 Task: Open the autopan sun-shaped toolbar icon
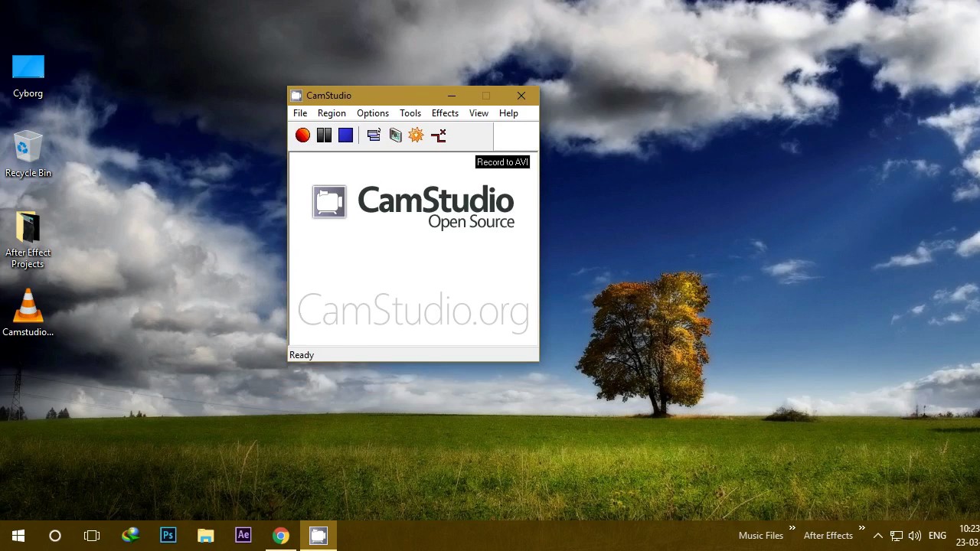point(416,135)
